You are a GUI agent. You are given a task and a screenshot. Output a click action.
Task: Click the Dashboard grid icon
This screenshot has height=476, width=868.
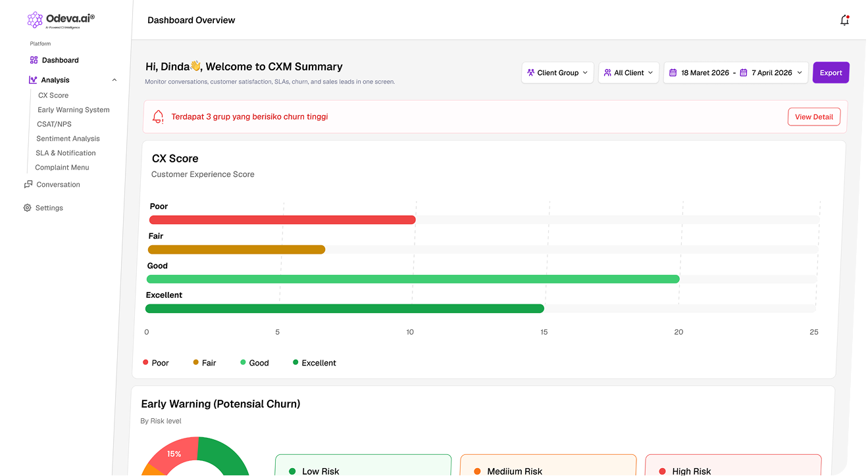(34, 60)
